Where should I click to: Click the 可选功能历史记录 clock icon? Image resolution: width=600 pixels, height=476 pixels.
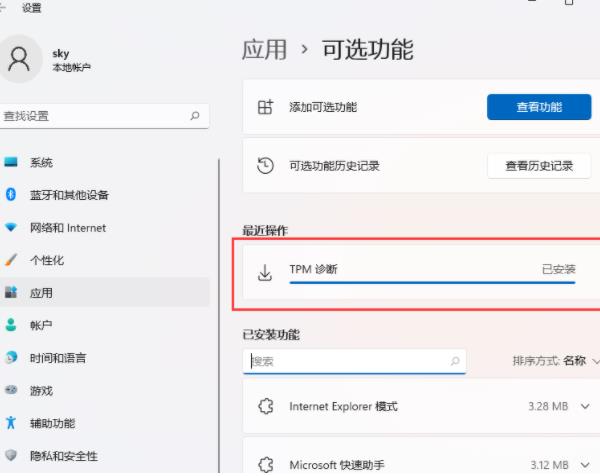tap(265, 166)
